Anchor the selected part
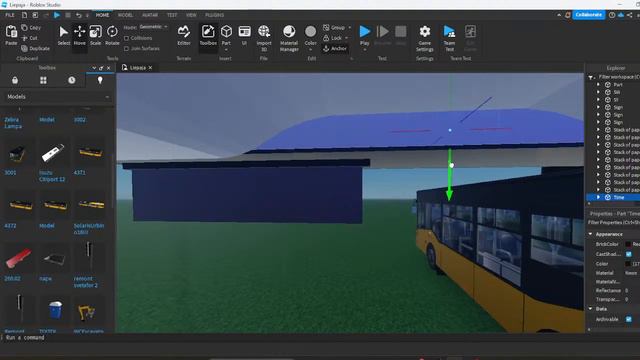 coord(335,48)
